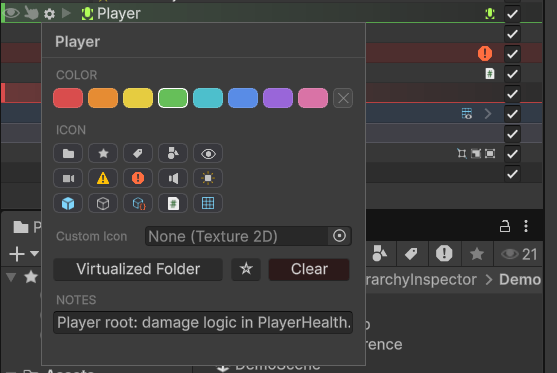Viewport: 557px width, 373px height.
Task: Select the tag icon in the ICON grid
Action: 138,153
